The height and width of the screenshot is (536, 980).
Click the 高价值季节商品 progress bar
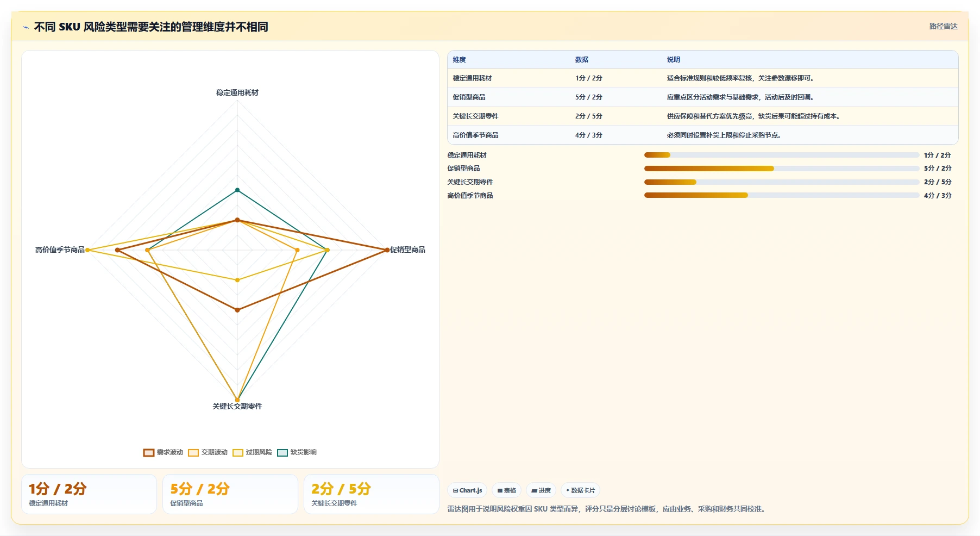(782, 195)
